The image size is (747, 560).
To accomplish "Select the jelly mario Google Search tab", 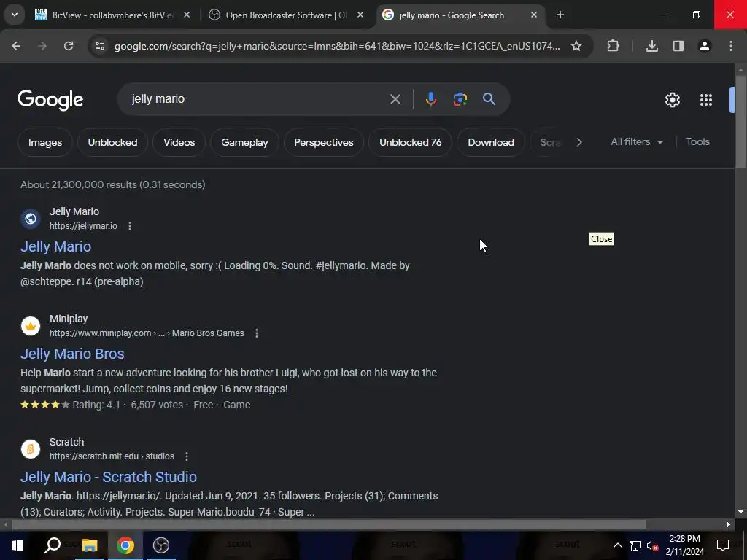I will click(460, 15).
